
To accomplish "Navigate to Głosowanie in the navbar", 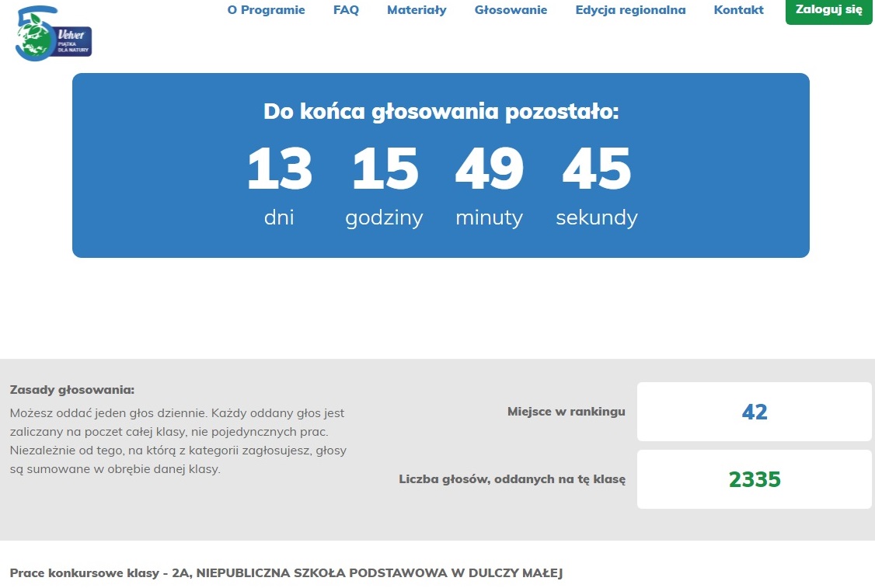I will (x=511, y=10).
